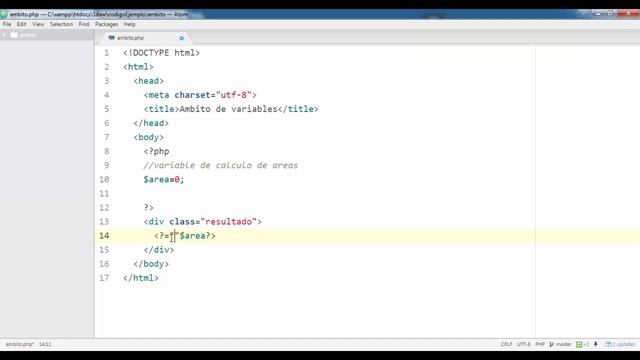
Task: Click the "<?php" opening tag on line 8
Action: pos(156,151)
